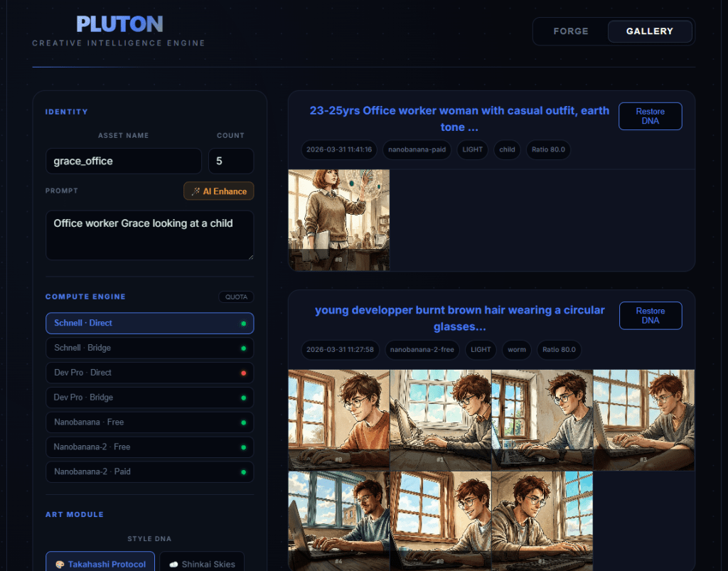
Task: Switch to the FORGE tab
Action: point(570,31)
